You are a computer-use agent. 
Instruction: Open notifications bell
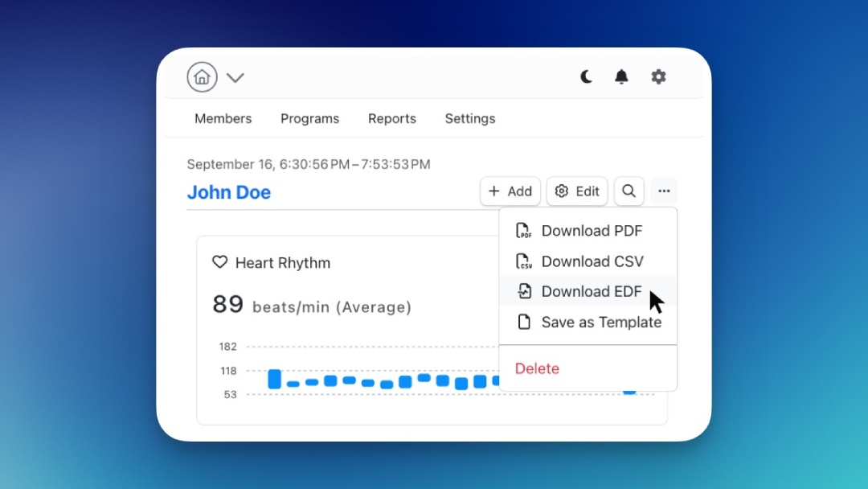pos(621,77)
